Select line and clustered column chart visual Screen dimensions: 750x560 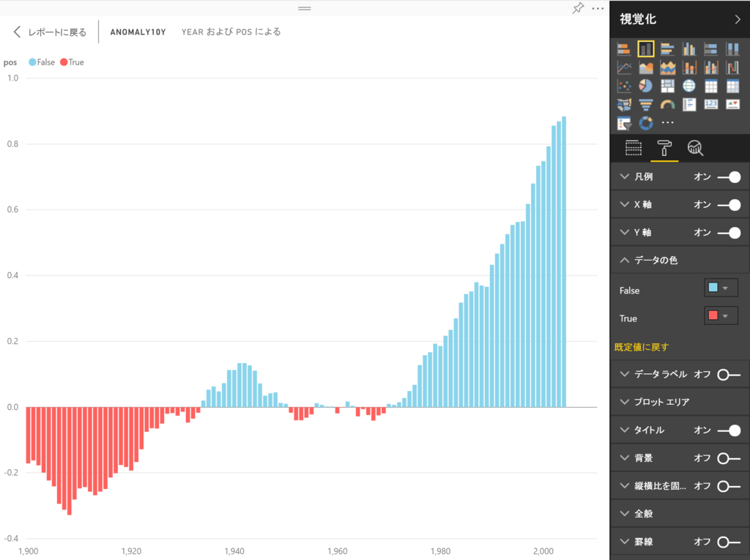coord(710,67)
